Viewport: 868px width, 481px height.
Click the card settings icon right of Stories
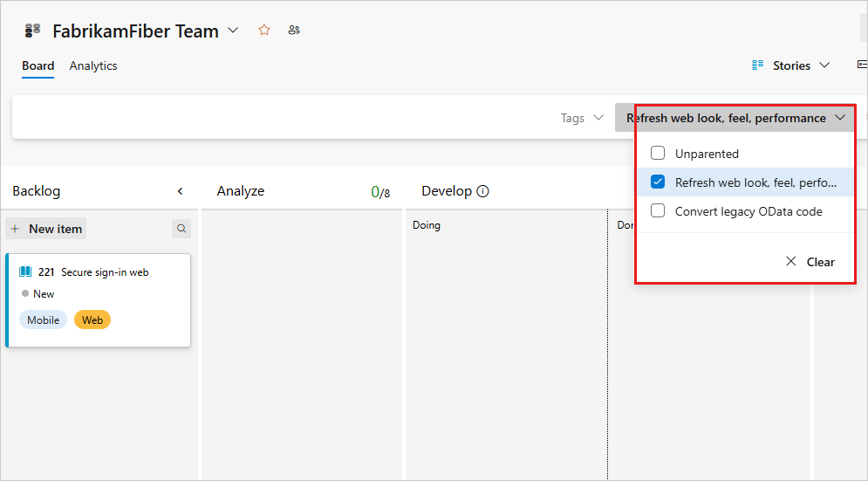(861, 65)
